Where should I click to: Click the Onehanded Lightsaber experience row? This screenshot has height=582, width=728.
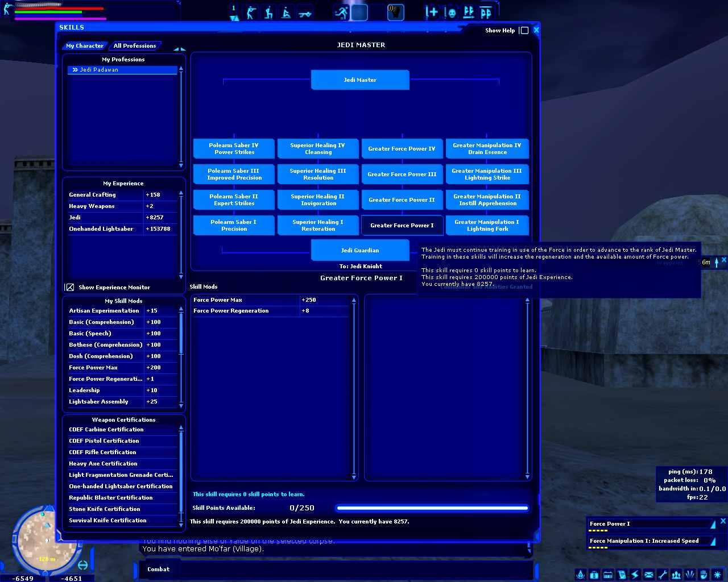coord(123,229)
